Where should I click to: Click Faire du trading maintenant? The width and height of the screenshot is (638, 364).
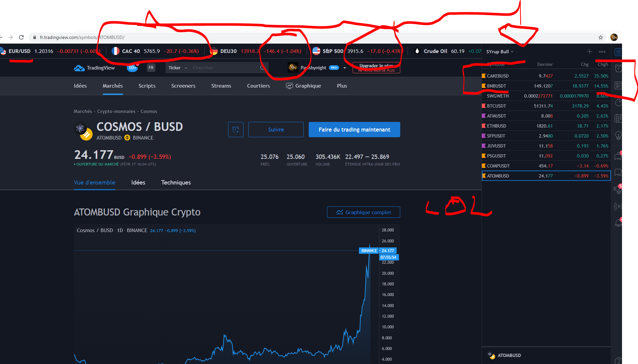(354, 130)
